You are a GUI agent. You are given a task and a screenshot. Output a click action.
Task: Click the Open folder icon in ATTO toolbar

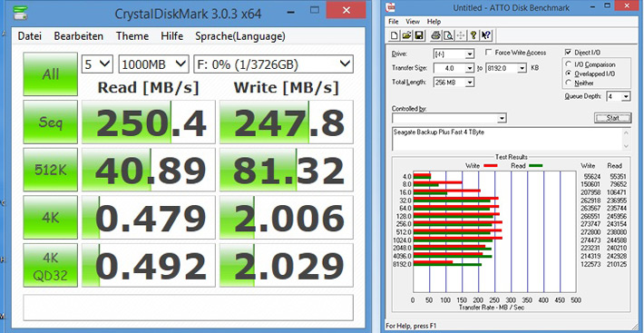406,35
